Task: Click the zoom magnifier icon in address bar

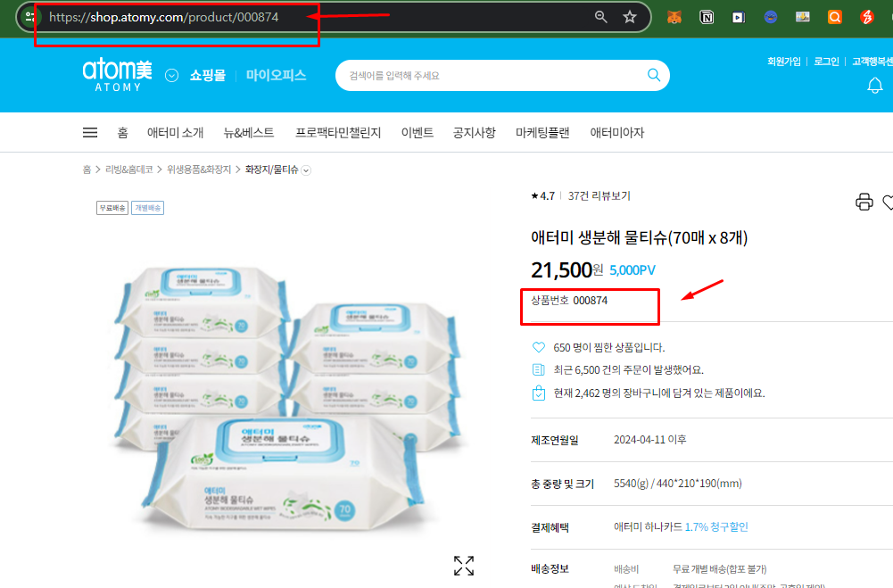Action: (x=601, y=17)
